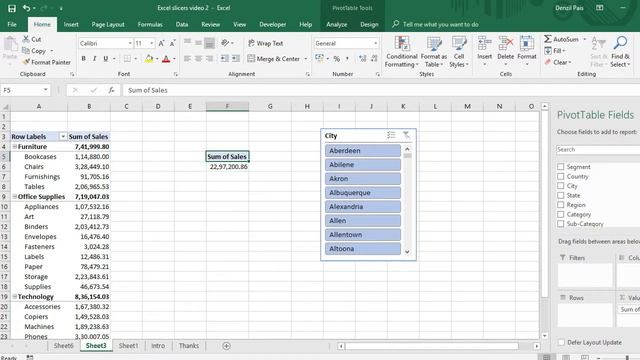Viewport: 640px width, 360px height.
Task: Toggle Underline formatting
Action: 106,59
